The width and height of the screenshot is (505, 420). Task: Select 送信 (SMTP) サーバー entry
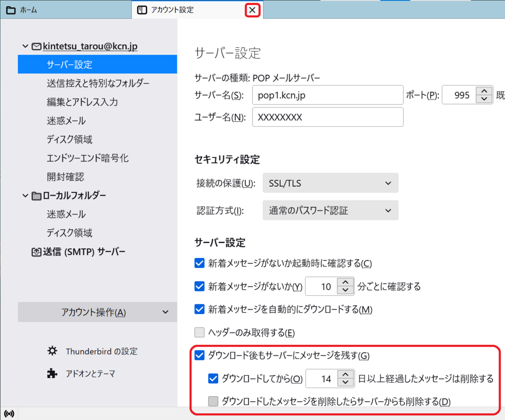pos(97,252)
